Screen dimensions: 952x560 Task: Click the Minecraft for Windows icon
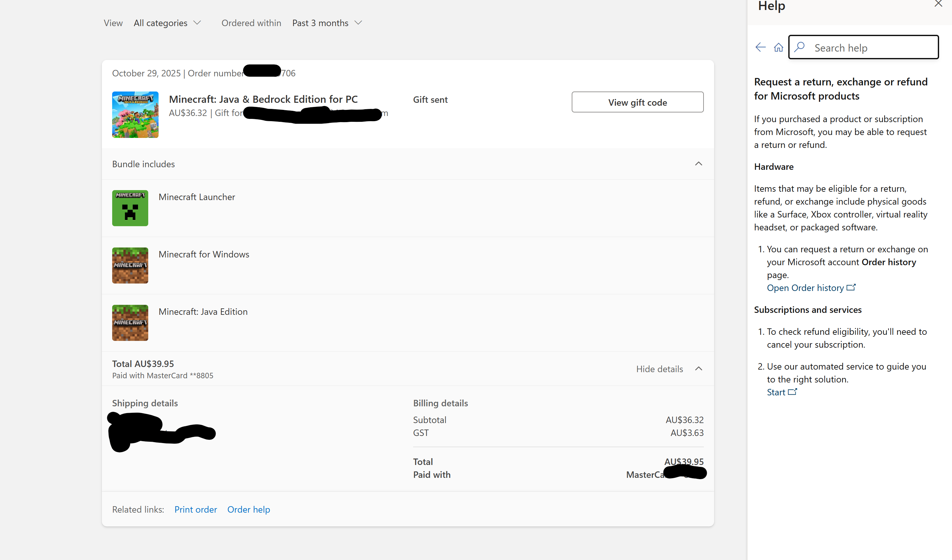coord(130,266)
